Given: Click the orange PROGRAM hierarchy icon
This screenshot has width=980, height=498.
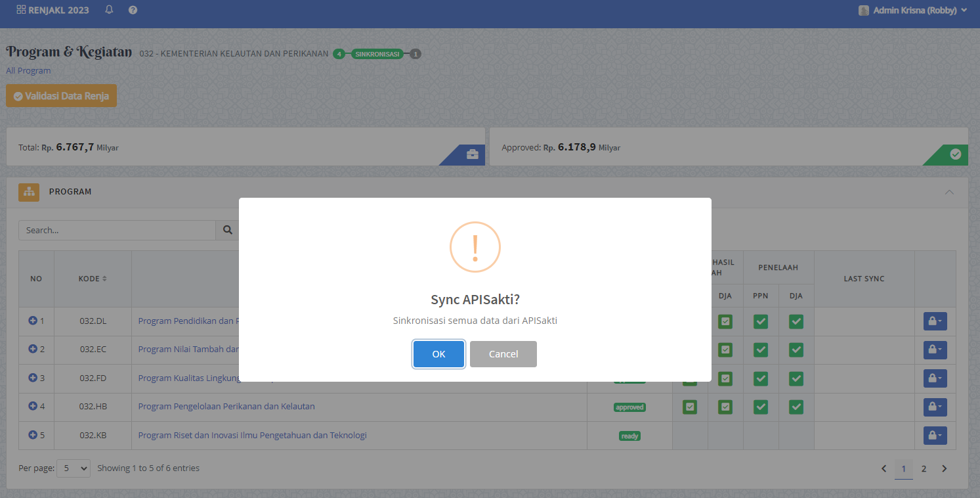Looking at the screenshot, I should tap(29, 192).
